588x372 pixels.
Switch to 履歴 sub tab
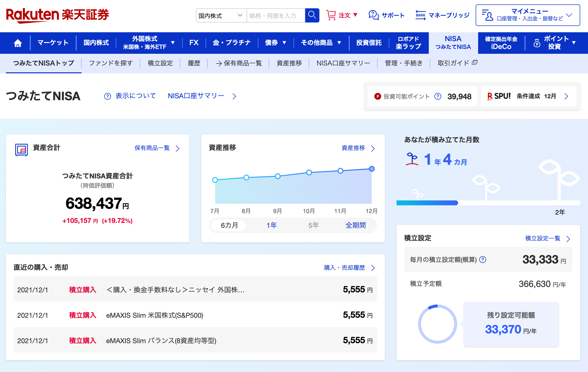pyautogui.click(x=194, y=63)
